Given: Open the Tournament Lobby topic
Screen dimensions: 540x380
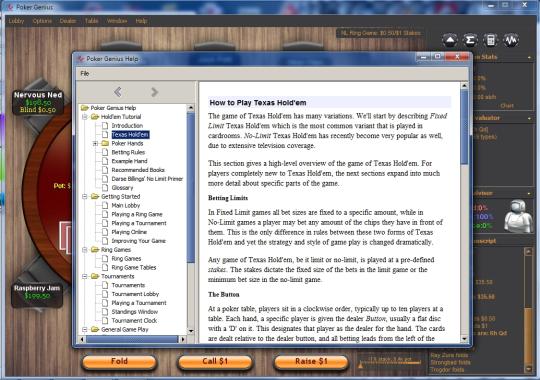Looking at the screenshot, I should [135, 294].
